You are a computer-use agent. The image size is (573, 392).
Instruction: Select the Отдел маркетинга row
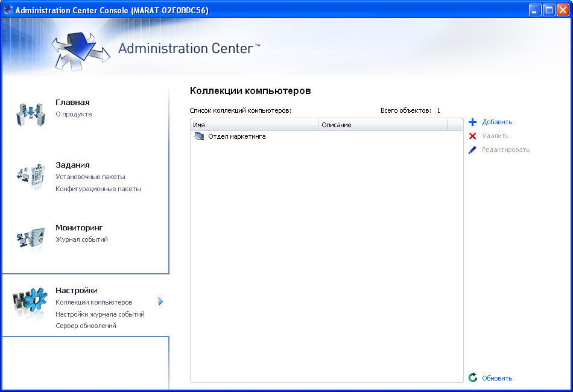[x=326, y=136]
